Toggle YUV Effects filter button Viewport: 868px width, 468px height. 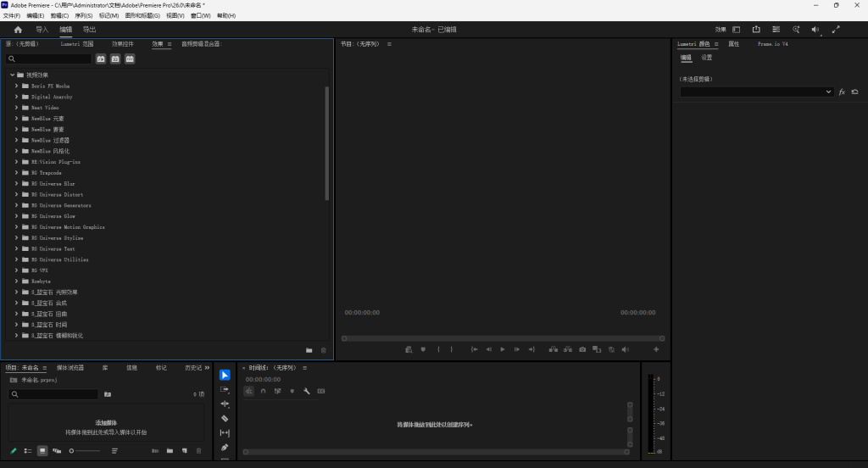tap(130, 58)
